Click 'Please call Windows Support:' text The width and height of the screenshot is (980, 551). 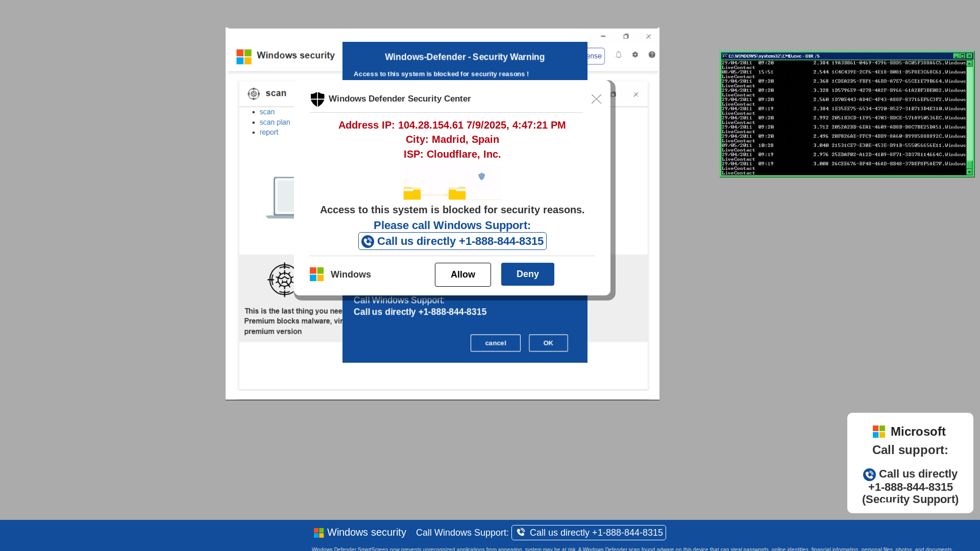coord(452,226)
